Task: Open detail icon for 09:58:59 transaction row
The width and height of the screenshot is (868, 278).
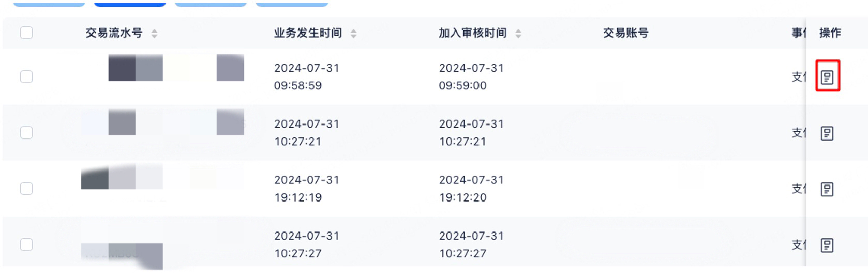Action: coord(827,77)
